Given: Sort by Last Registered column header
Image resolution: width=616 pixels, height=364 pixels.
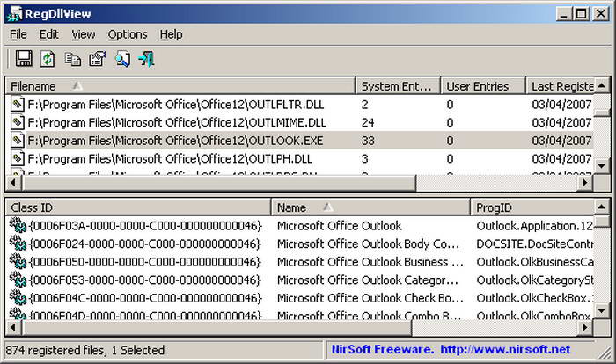Looking at the screenshot, I should [560, 86].
